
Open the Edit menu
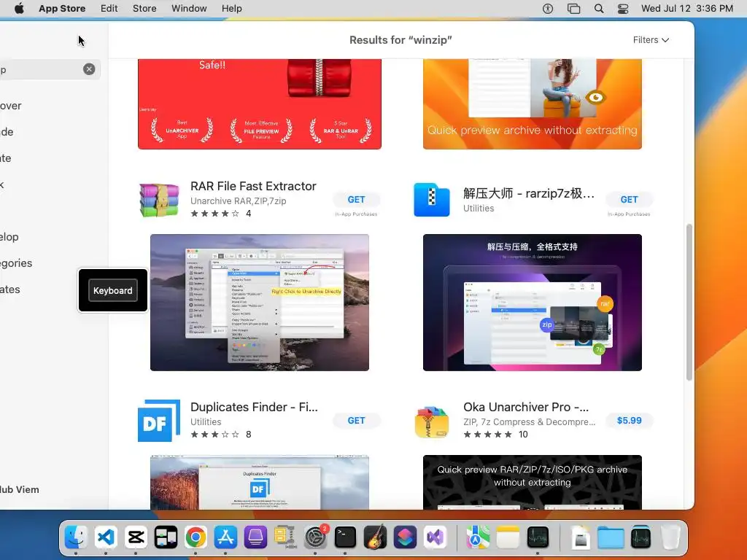(x=109, y=8)
